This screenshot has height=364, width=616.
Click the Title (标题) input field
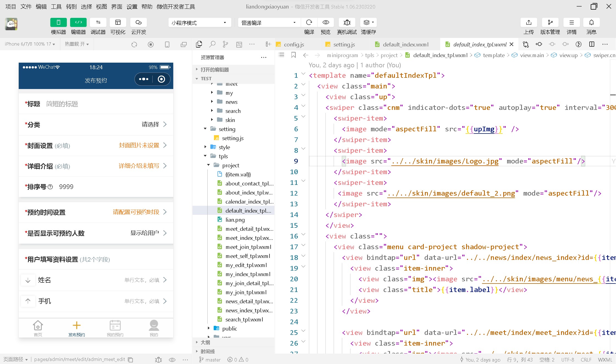[105, 104]
